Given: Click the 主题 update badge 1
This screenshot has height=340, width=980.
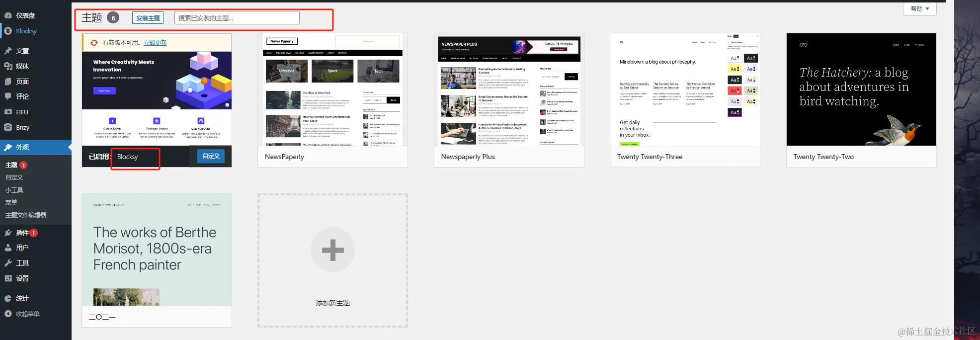Looking at the screenshot, I should click(23, 165).
